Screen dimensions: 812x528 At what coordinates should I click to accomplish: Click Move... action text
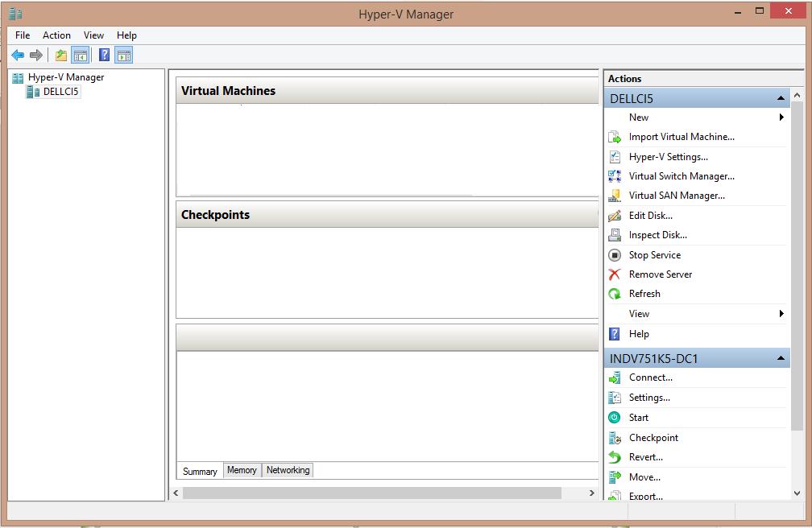pos(644,477)
